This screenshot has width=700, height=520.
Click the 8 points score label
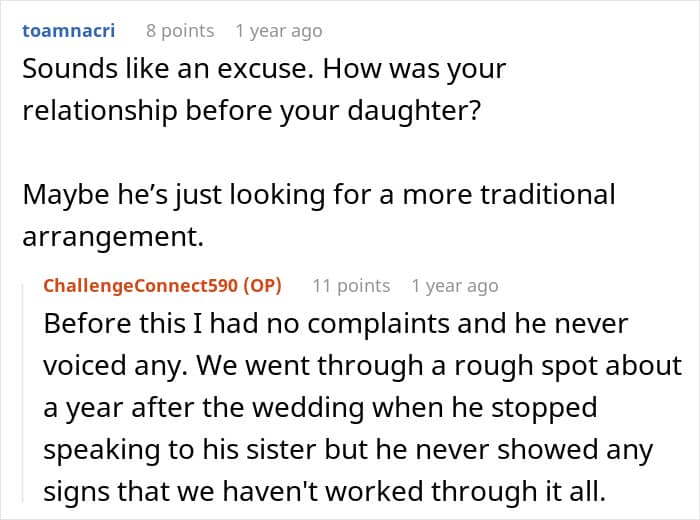click(x=180, y=31)
